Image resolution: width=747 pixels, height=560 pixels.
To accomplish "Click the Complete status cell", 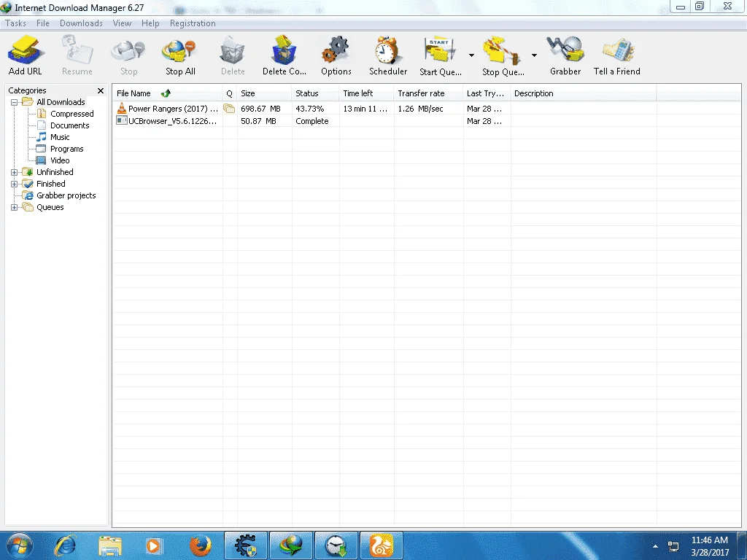I will [x=312, y=121].
